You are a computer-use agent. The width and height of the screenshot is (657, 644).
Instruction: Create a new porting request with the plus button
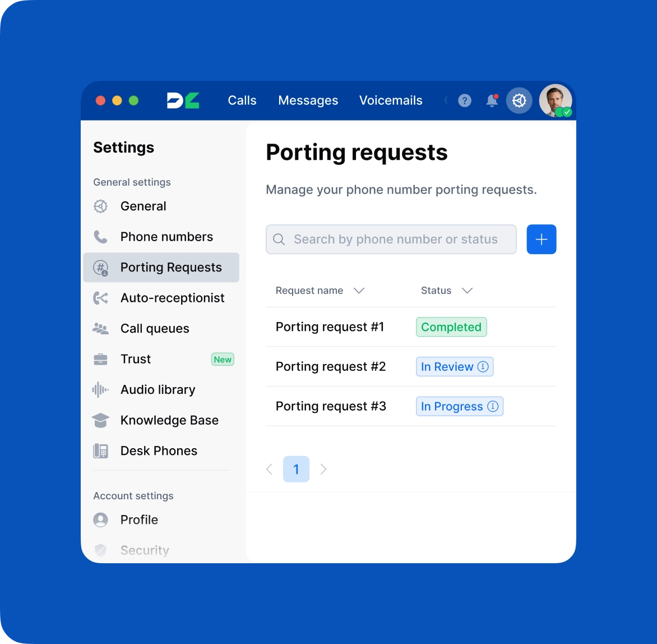tap(541, 239)
